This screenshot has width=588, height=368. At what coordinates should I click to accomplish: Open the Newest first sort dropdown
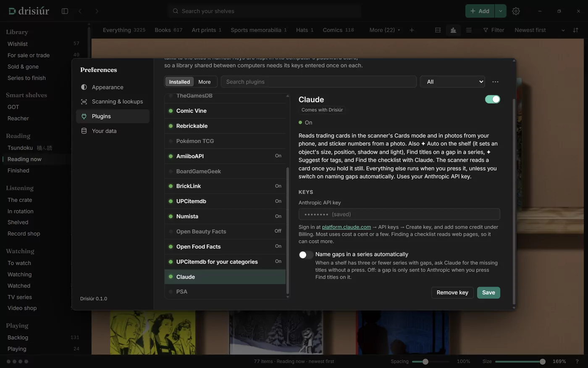539,30
